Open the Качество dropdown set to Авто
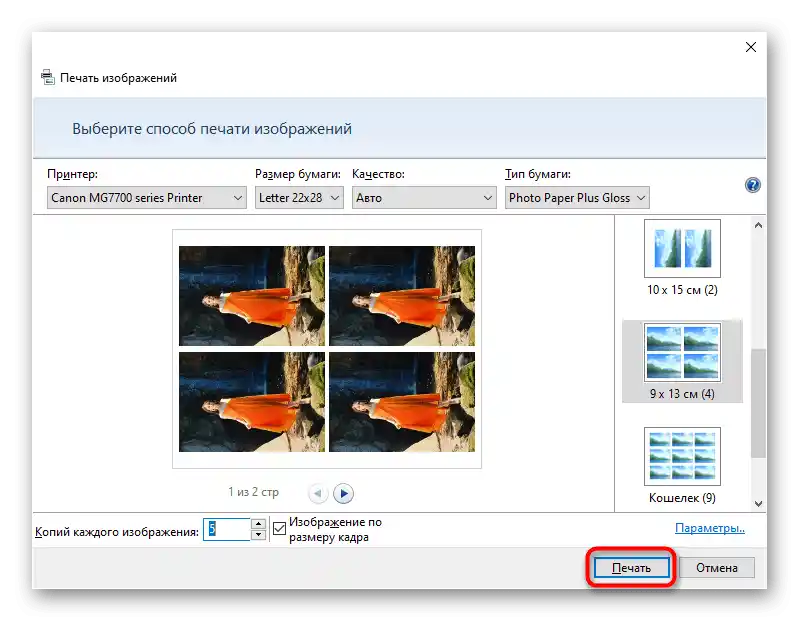Image resolution: width=799 pixels, height=621 pixels. 424,198
